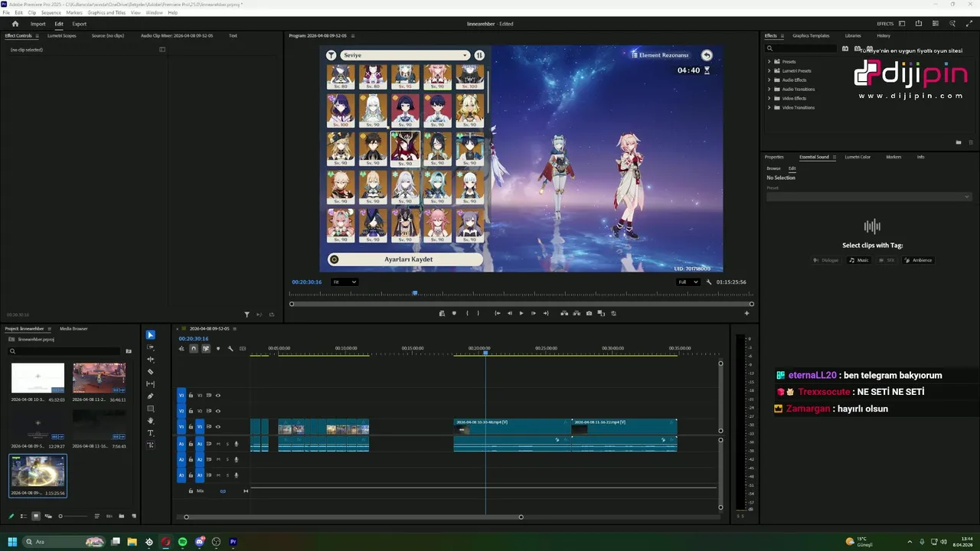
Task: Click Mark In bracket button
Action: pyautogui.click(x=467, y=313)
